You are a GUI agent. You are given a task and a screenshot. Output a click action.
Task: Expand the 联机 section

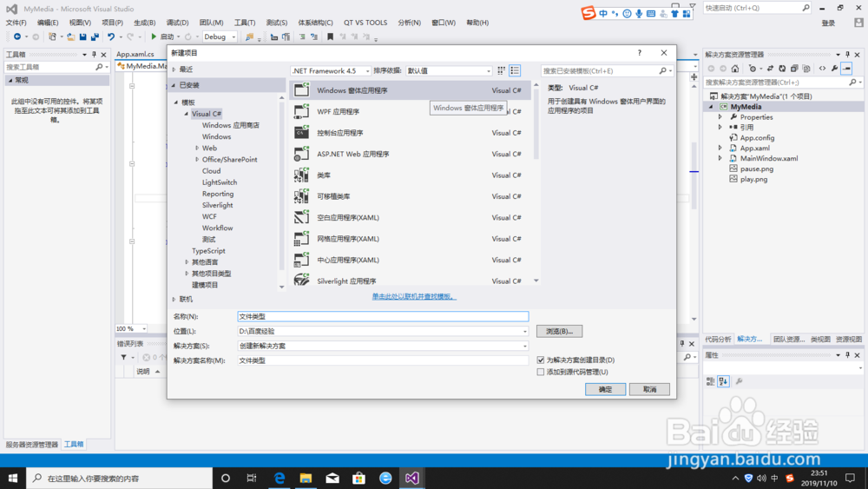point(174,299)
